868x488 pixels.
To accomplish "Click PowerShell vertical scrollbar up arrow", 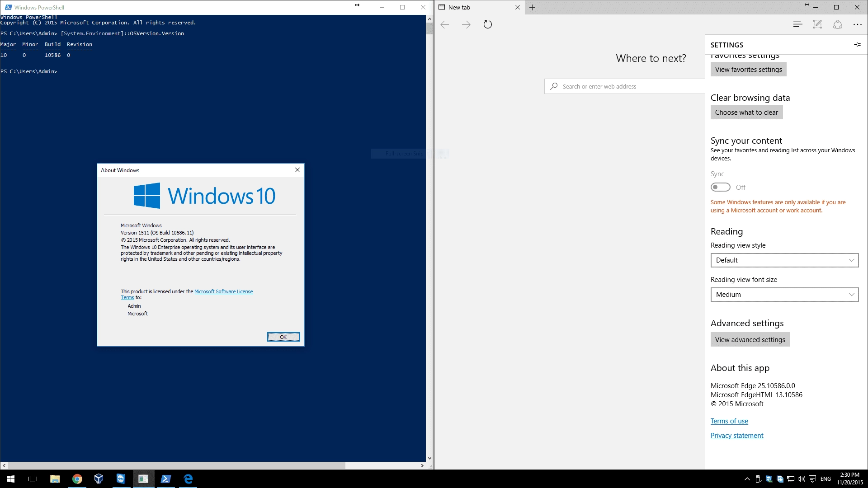I will click(x=429, y=19).
